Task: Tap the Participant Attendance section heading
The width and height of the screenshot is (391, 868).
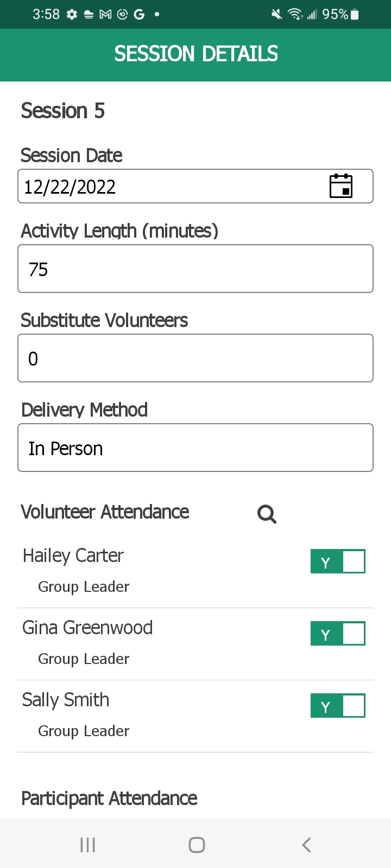Action: pyautogui.click(x=109, y=799)
